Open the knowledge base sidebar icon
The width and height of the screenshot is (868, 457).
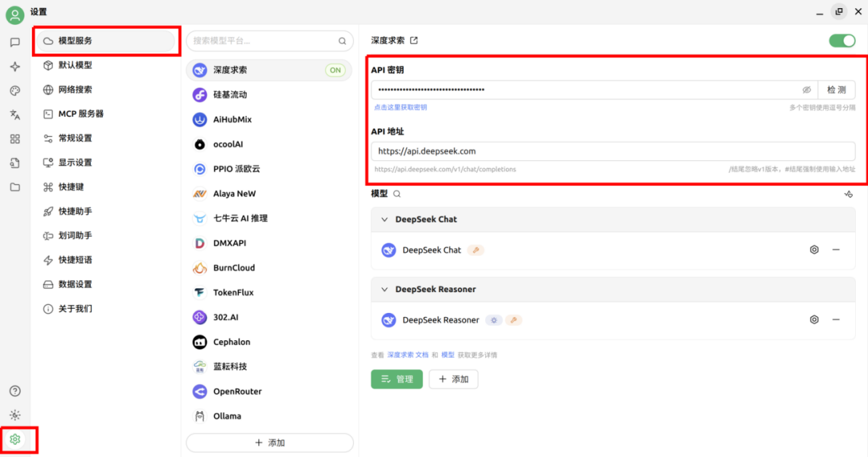coord(15,163)
